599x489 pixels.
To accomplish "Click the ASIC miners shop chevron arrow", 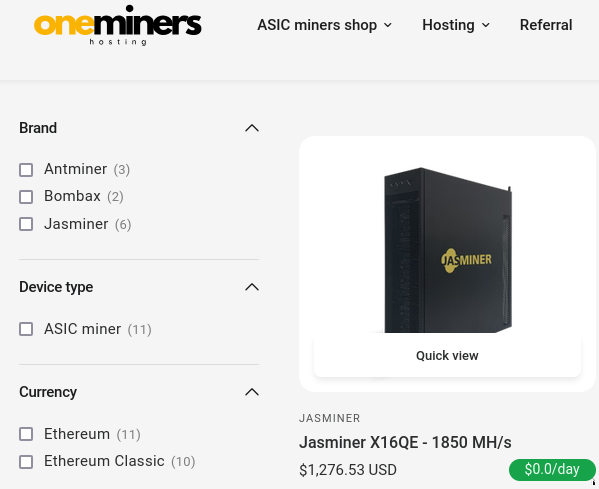I will (x=387, y=25).
